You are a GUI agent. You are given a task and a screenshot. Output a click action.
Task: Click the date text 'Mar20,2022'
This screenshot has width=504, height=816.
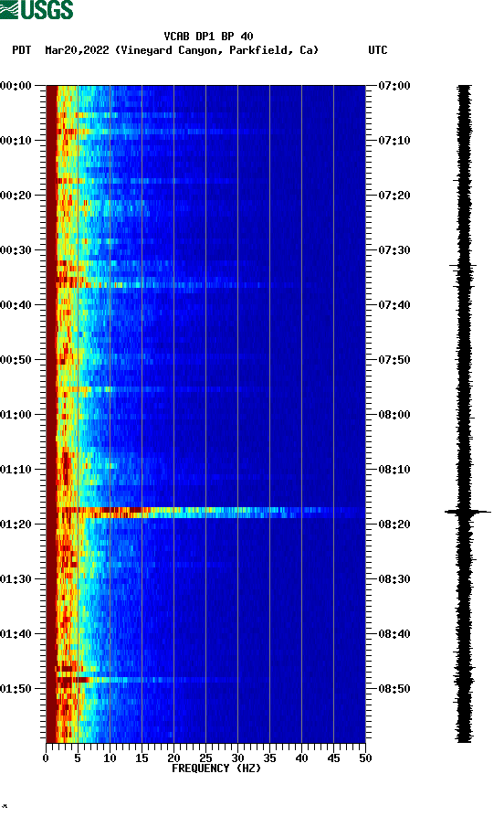click(x=77, y=50)
